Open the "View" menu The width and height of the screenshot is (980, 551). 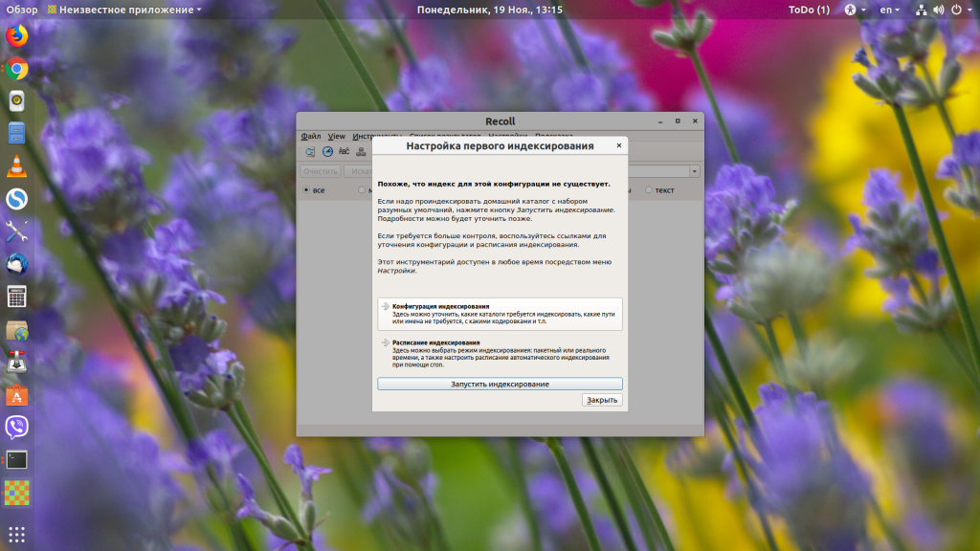pos(337,137)
